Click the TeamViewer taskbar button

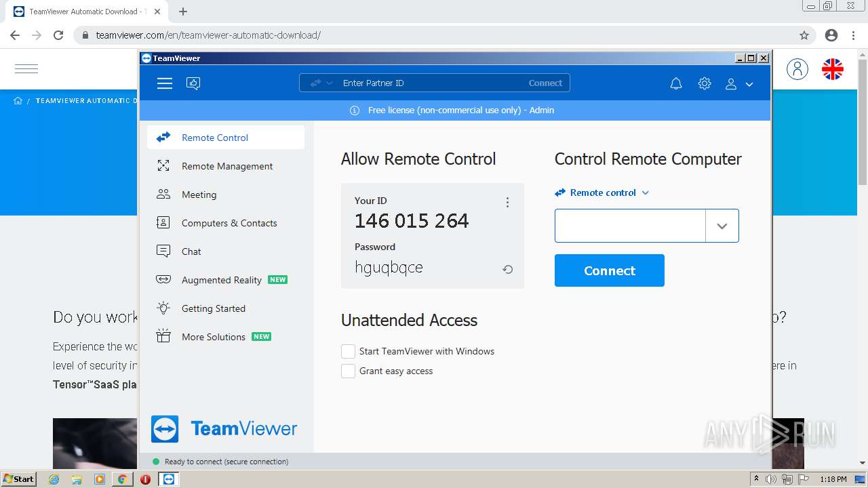coord(169,479)
